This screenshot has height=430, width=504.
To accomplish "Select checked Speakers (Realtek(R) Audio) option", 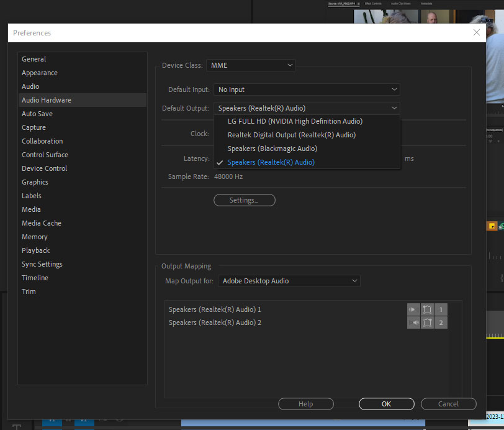I will point(271,162).
